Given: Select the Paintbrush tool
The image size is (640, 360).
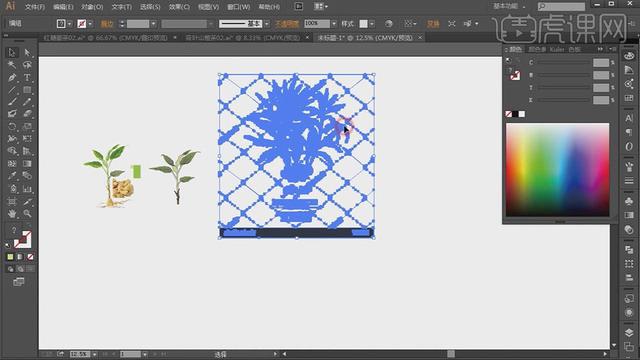Looking at the screenshot, I should pos(12,102).
